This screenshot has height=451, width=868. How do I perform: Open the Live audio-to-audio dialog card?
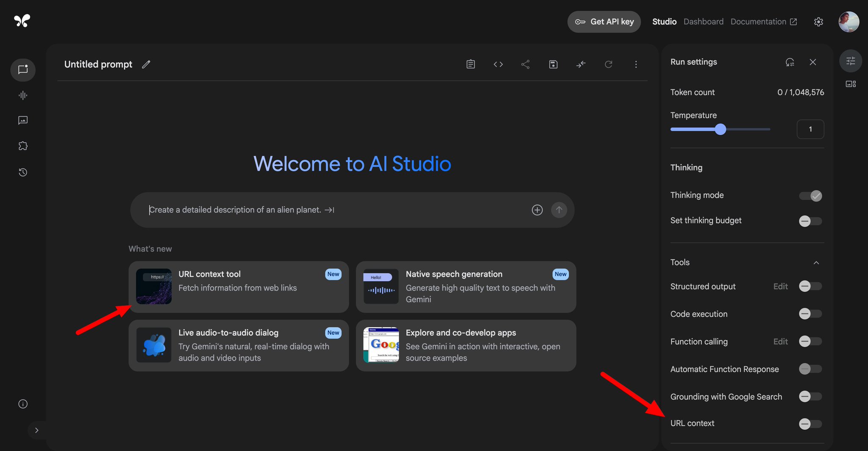239,345
